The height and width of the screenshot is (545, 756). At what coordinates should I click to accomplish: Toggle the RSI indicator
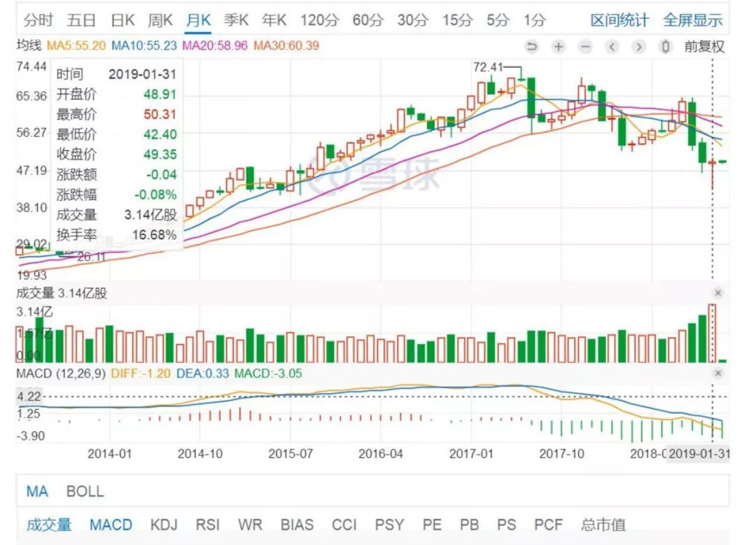(x=206, y=525)
